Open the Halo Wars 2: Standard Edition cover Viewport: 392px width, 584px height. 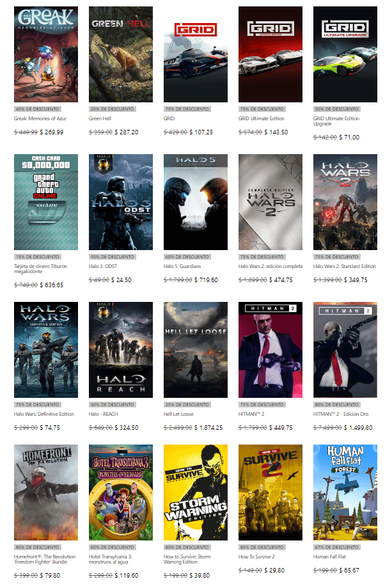pos(345,202)
